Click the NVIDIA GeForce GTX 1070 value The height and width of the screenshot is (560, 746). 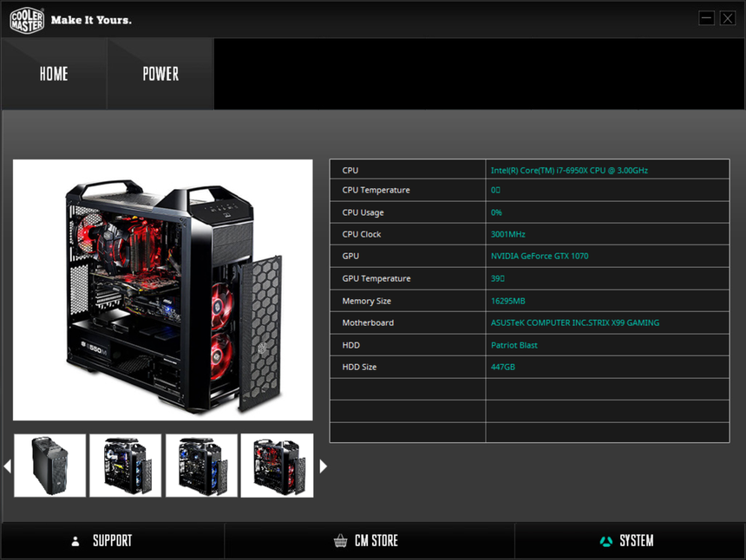[540, 257]
